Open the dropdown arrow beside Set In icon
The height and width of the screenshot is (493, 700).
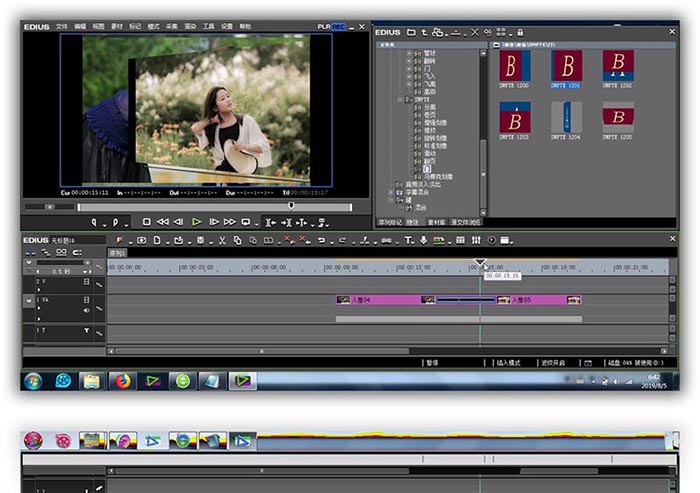point(104,224)
